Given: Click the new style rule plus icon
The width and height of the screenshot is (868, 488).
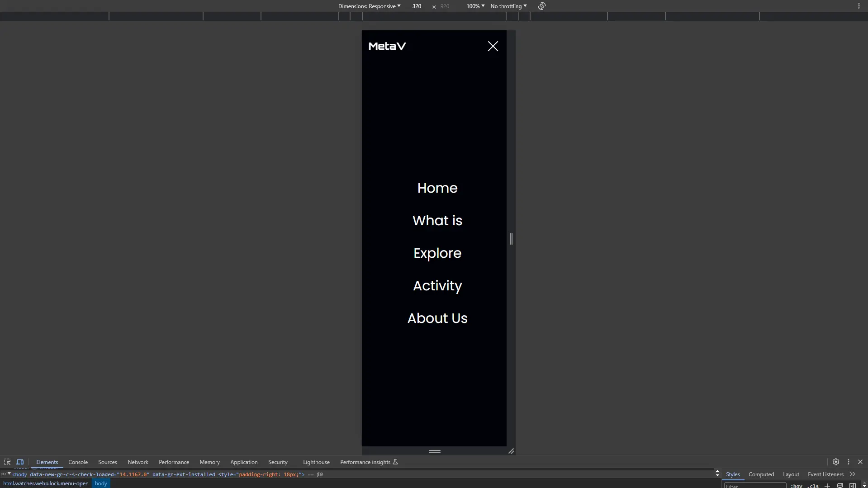Looking at the screenshot, I should pos(827,486).
